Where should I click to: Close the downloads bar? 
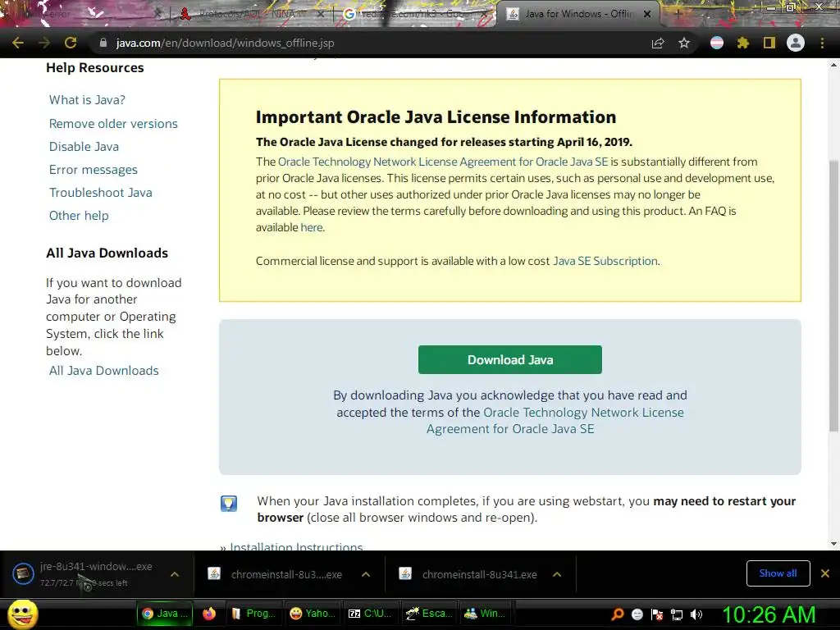tap(825, 573)
